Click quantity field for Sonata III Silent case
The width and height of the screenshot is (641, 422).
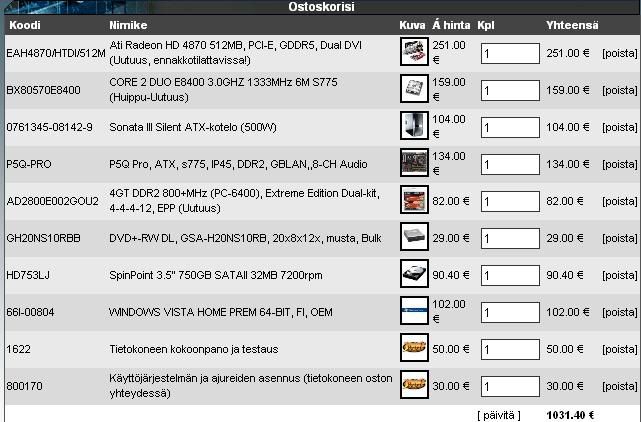[510, 128]
